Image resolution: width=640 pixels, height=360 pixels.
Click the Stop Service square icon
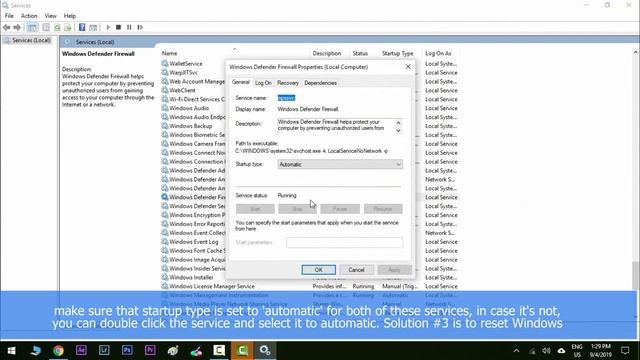pyautogui.click(x=118, y=27)
